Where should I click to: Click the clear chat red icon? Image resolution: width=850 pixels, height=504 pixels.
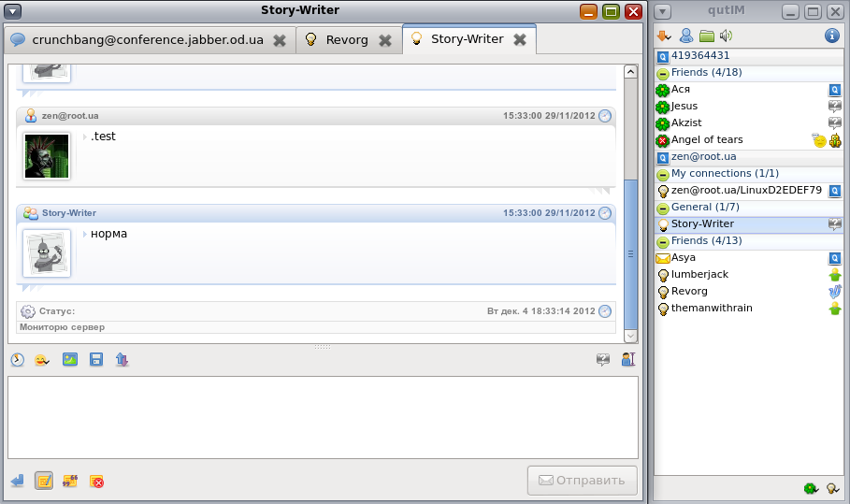coord(96,482)
